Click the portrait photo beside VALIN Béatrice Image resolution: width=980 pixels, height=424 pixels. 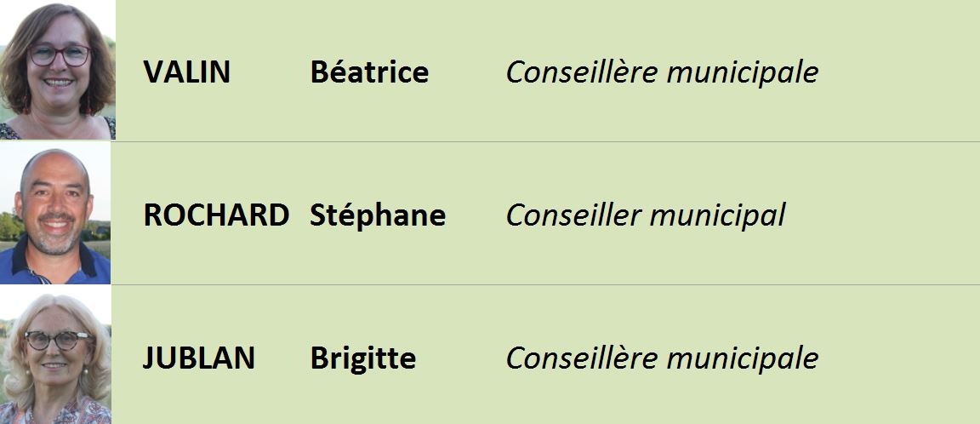[58, 70]
